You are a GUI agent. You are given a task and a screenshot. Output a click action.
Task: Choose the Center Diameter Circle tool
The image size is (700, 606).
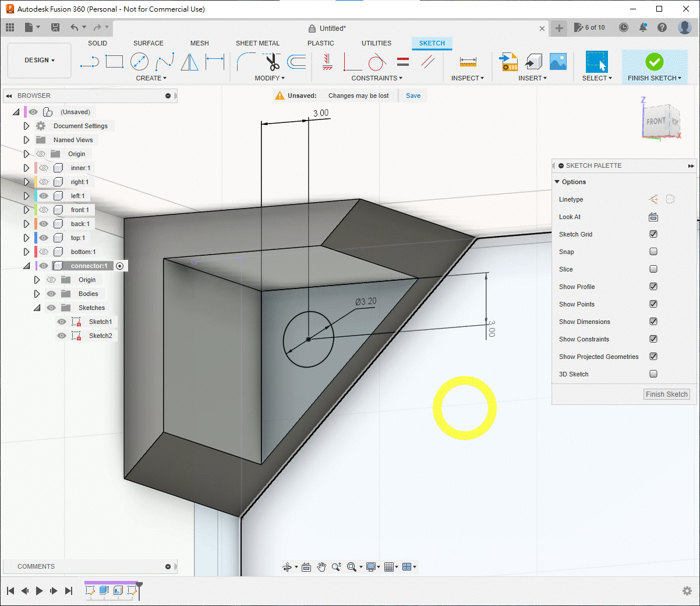[139, 62]
